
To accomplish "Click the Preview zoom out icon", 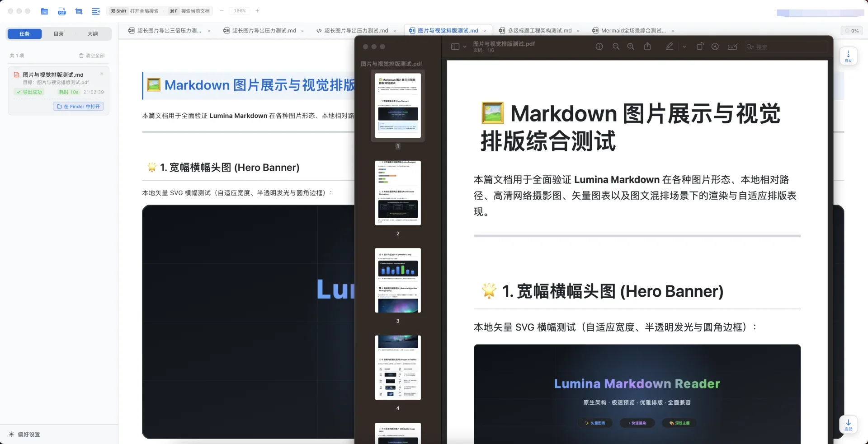I will (x=616, y=47).
